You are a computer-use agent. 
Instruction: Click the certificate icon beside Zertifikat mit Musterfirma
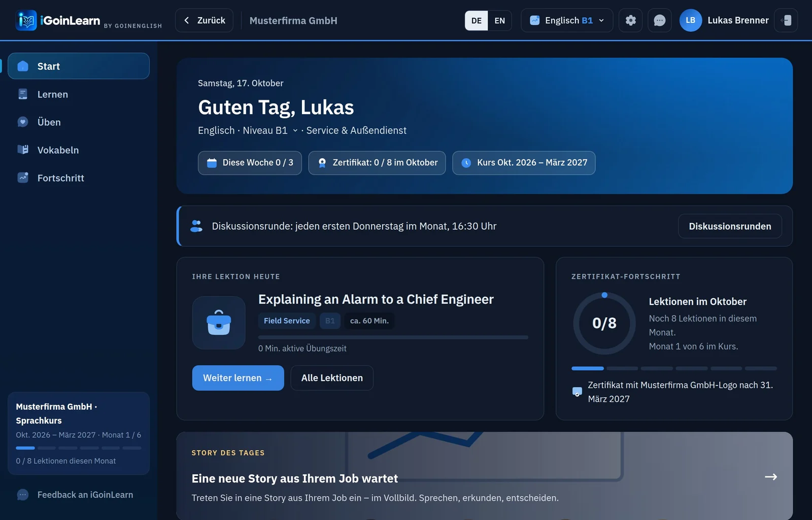point(577,392)
